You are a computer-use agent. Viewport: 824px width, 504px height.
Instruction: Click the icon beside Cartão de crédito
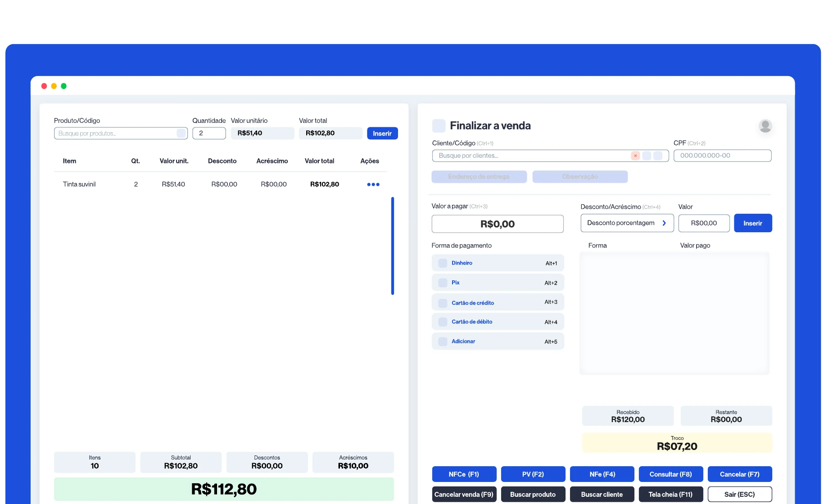pyautogui.click(x=443, y=303)
